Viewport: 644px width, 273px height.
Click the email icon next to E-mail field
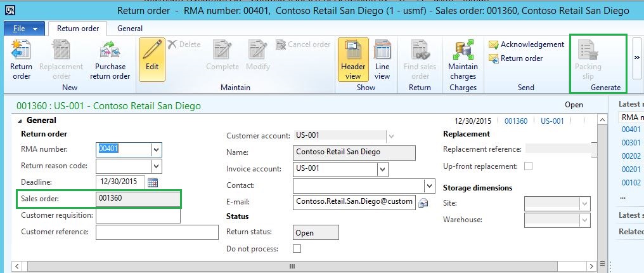tap(423, 203)
